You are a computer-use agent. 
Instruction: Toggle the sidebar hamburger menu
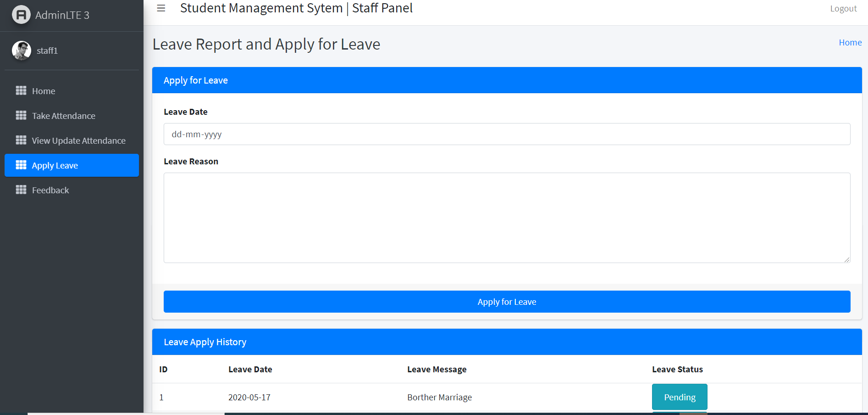161,8
